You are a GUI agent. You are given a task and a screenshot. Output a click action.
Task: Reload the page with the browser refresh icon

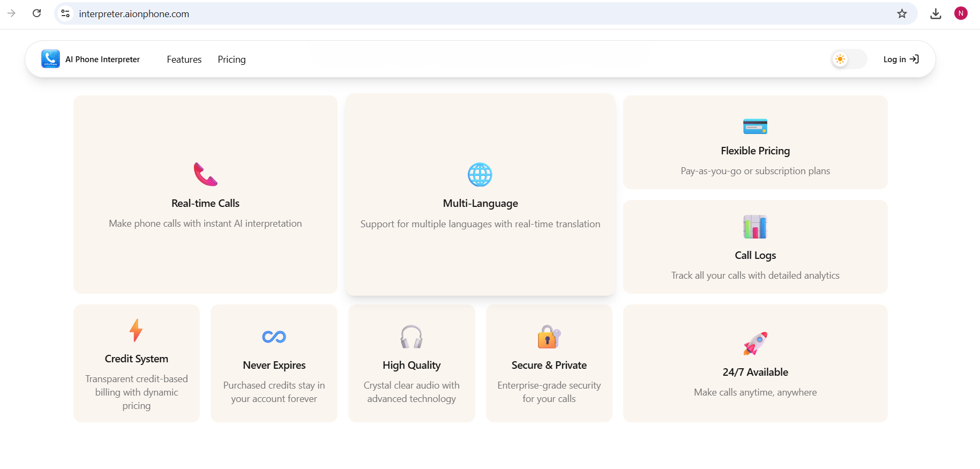pos(36,13)
